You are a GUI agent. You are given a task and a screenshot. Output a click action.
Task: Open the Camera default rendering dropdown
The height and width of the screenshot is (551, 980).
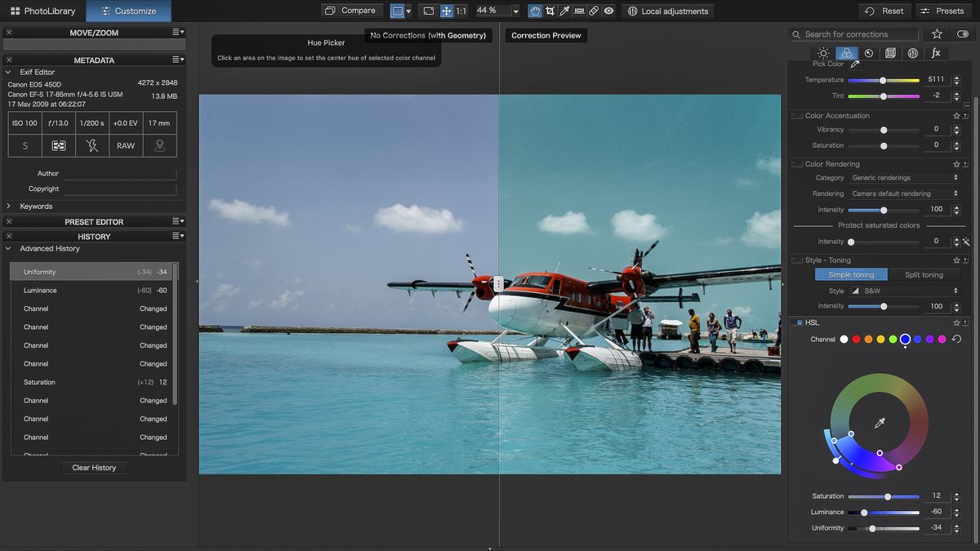[904, 193]
